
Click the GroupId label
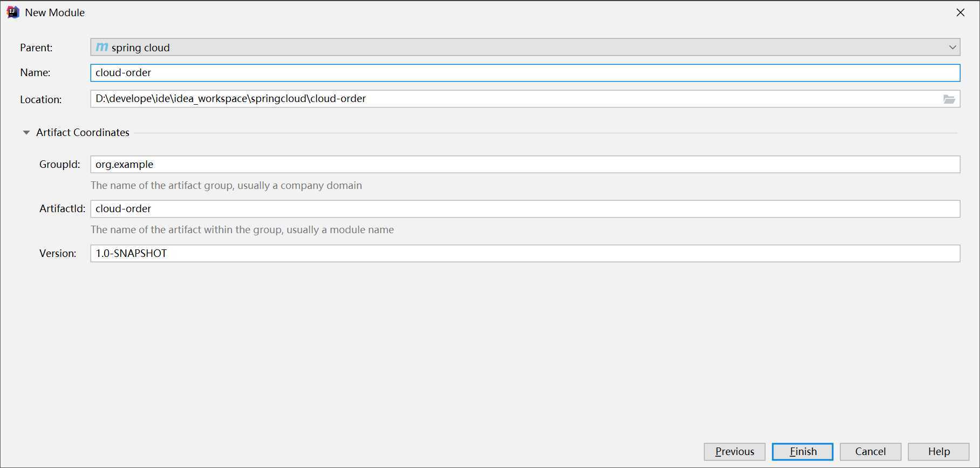(x=59, y=165)
